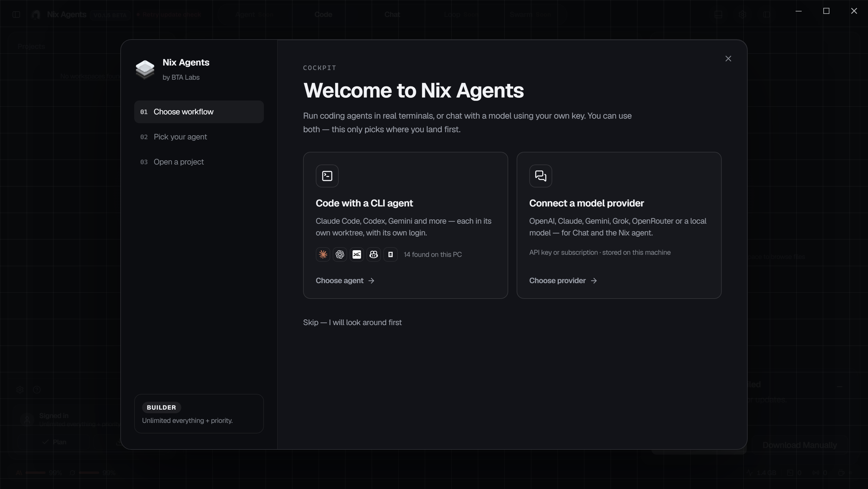Image resolution: width=868 pixels, height=489 pixels.
Task: Click the 'Unlimited everything + priority.' text in the dialog
Action: [x=187, y=420]
